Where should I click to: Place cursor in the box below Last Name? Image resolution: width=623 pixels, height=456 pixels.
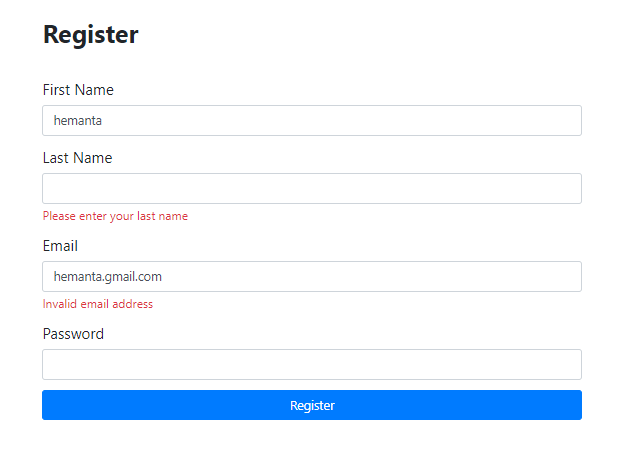point(311,189)
